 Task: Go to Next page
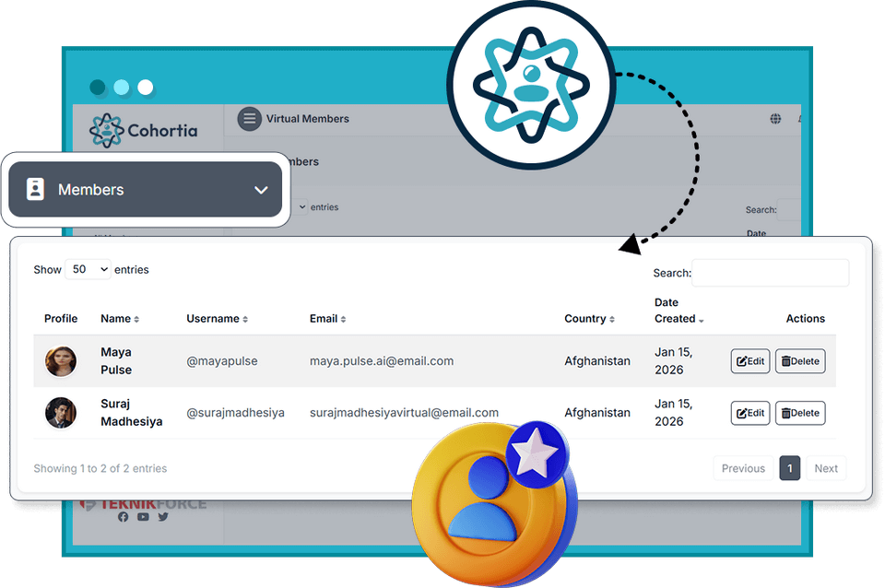[826, 468]
